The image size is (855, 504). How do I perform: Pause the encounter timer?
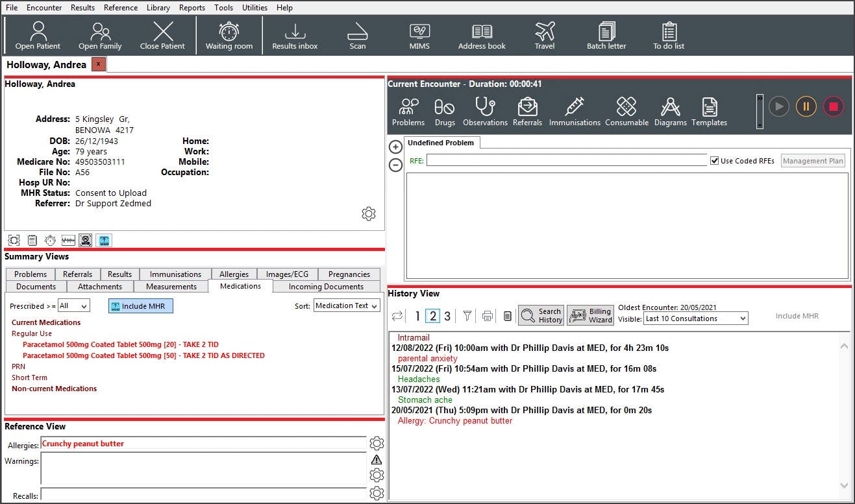tap(806, 106)
